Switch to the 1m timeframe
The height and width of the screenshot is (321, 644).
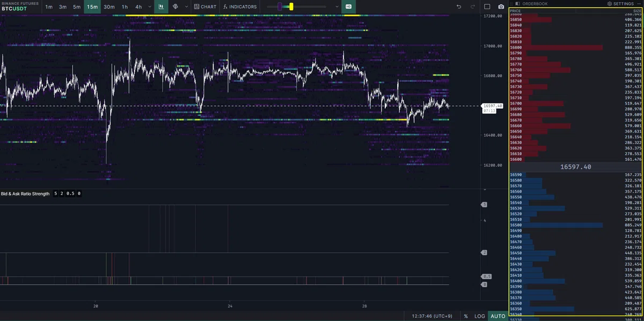(49, 6)
